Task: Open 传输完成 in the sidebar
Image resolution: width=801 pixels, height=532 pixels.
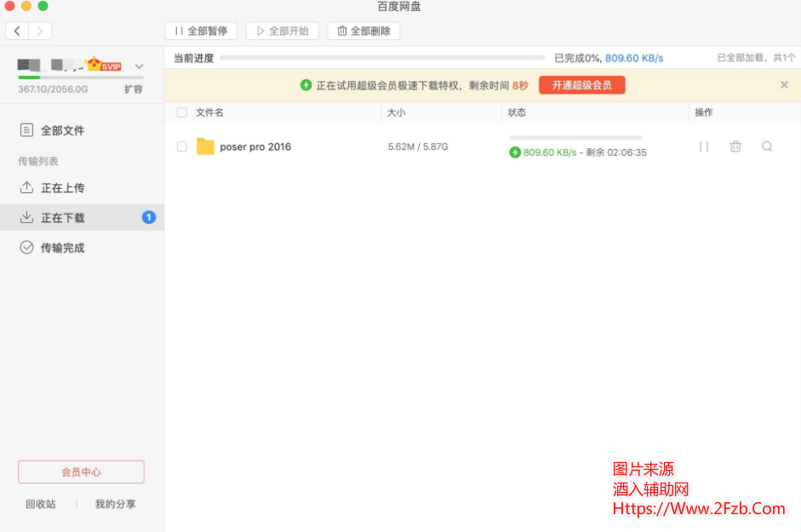Action: pyautogui.click(x=62, y=248)
